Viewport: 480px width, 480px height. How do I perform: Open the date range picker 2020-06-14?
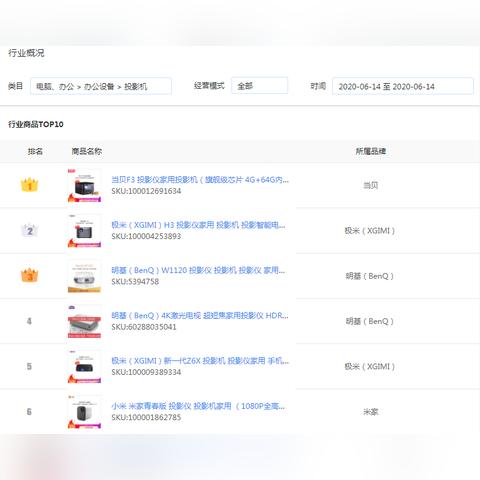(x=403, y=86)
